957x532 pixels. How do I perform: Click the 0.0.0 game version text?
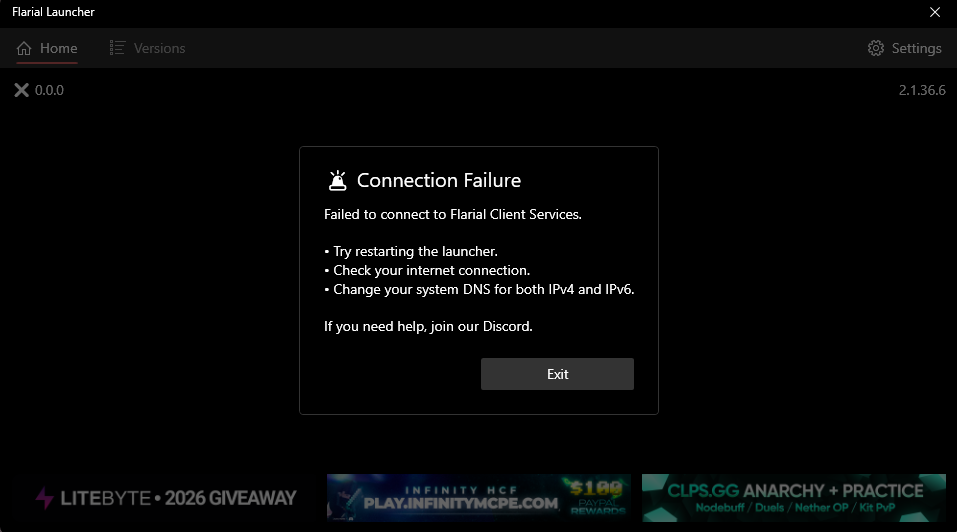point(49,90)
